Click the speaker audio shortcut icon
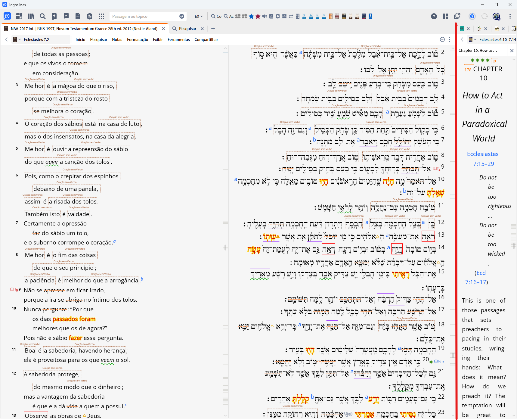This screenshot has width=517, height=420. click(265, 16)
